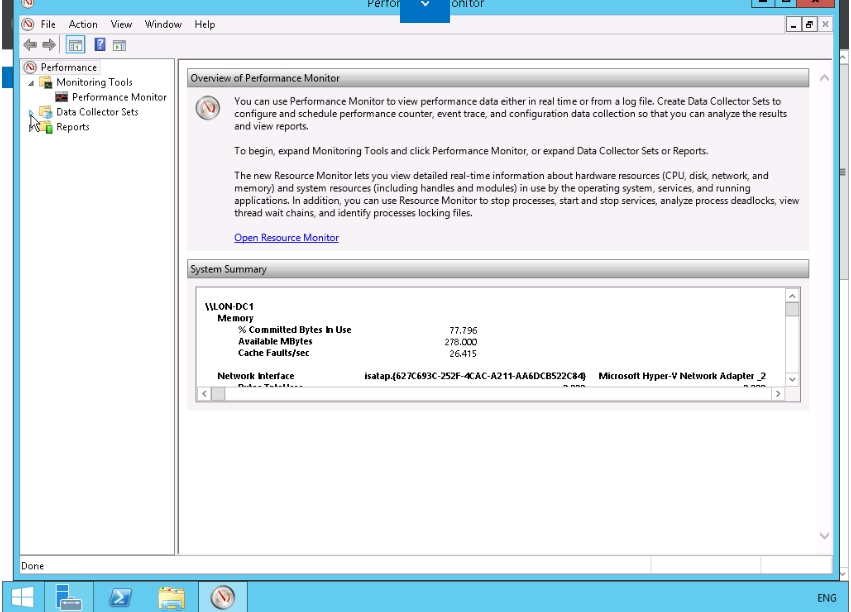851x612 pixels.
Task: Click the Back arrow toolbar icon
Action: click(x=30, y=45)
